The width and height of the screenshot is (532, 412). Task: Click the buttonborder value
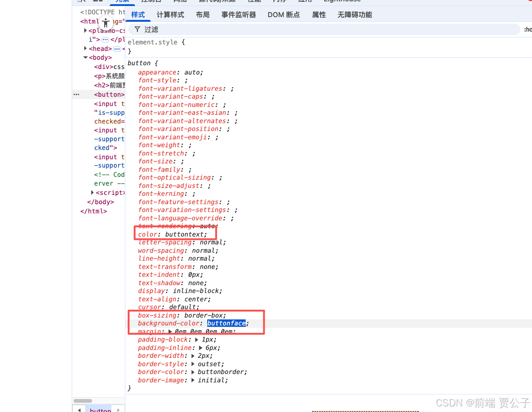pos(221,372)
